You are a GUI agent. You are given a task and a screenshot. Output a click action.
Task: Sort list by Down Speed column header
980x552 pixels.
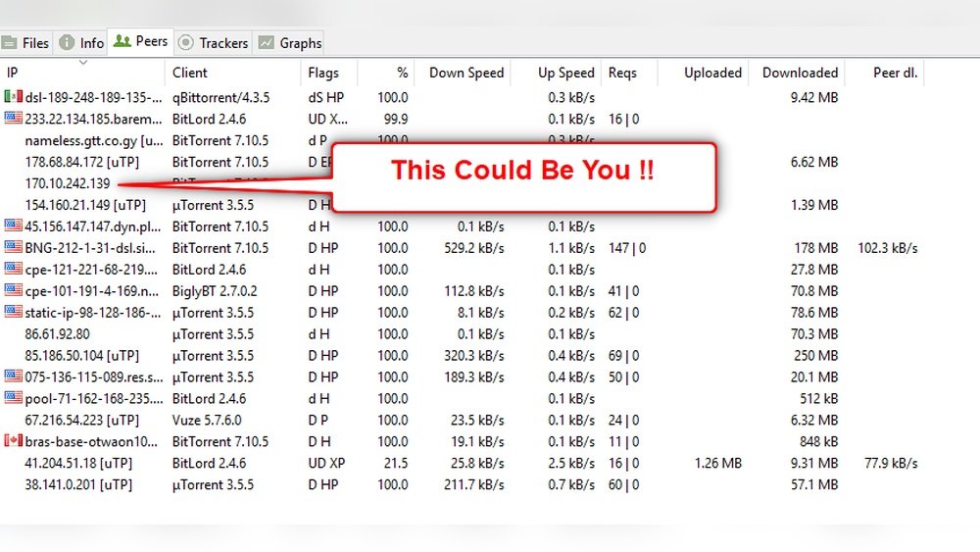(x=466, y=73)
